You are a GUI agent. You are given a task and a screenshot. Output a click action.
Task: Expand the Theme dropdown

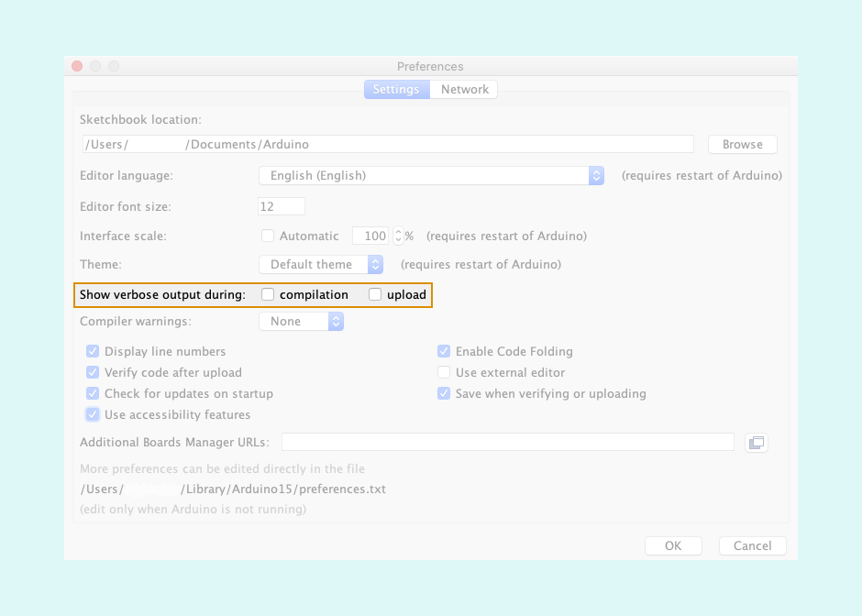pos(321,264)
